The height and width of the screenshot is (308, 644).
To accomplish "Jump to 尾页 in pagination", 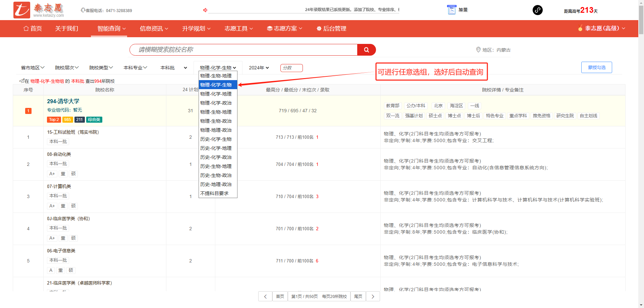I will click(358, 297).
